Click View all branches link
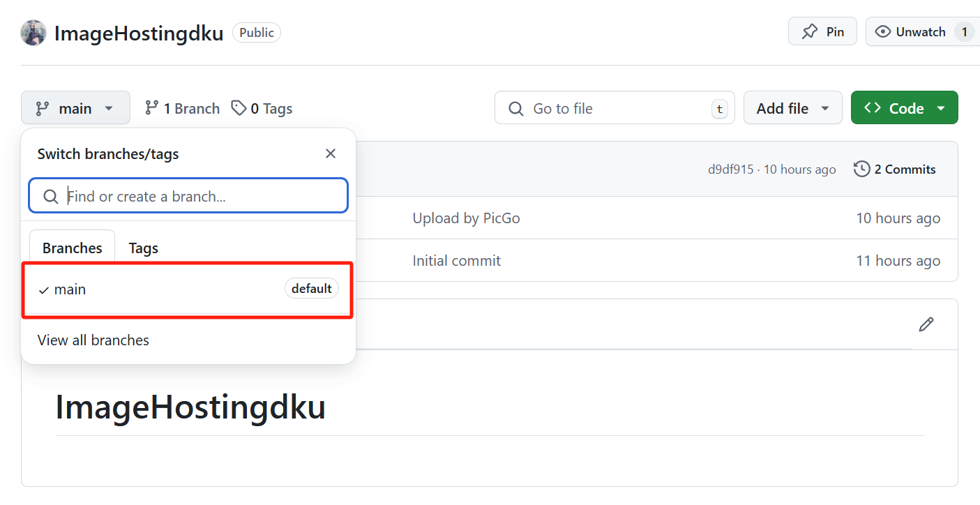Screen dimensions: 980x505 click(x=93, y=340)
